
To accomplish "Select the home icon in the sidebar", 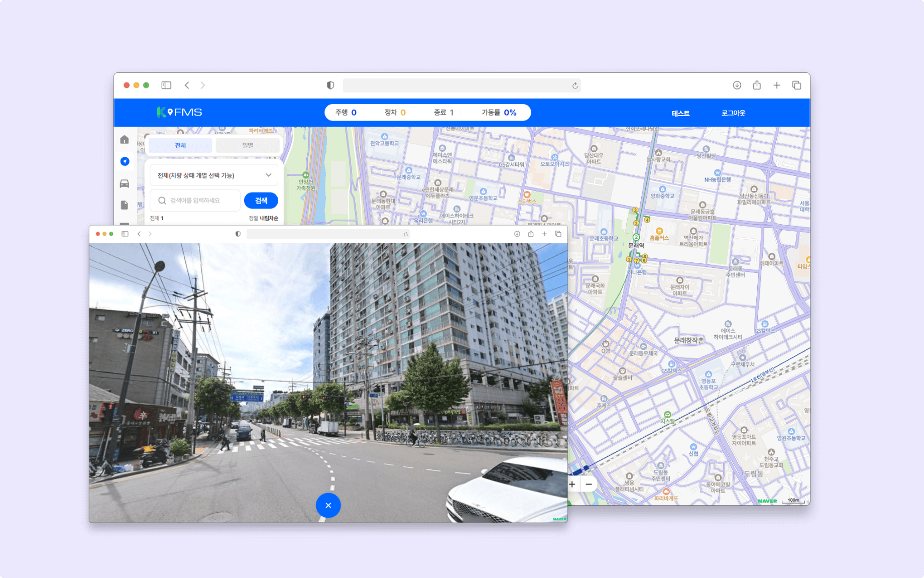I will [x=124, y=139].
